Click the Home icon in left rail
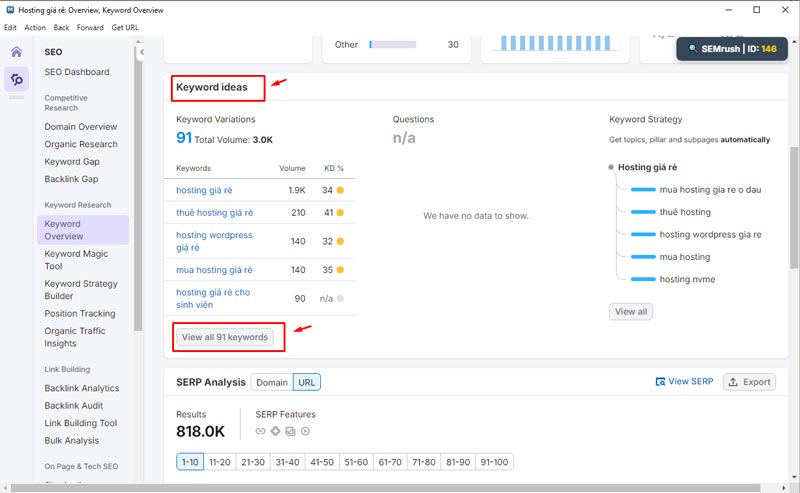This screenshot has height=493, width=800. pos(16,52)
